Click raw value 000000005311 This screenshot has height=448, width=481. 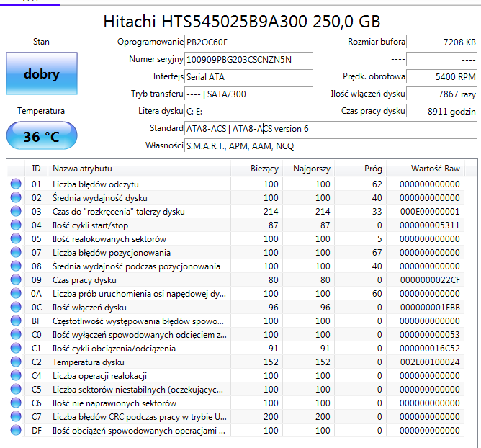pyautogui.click(x=430, y=225)
